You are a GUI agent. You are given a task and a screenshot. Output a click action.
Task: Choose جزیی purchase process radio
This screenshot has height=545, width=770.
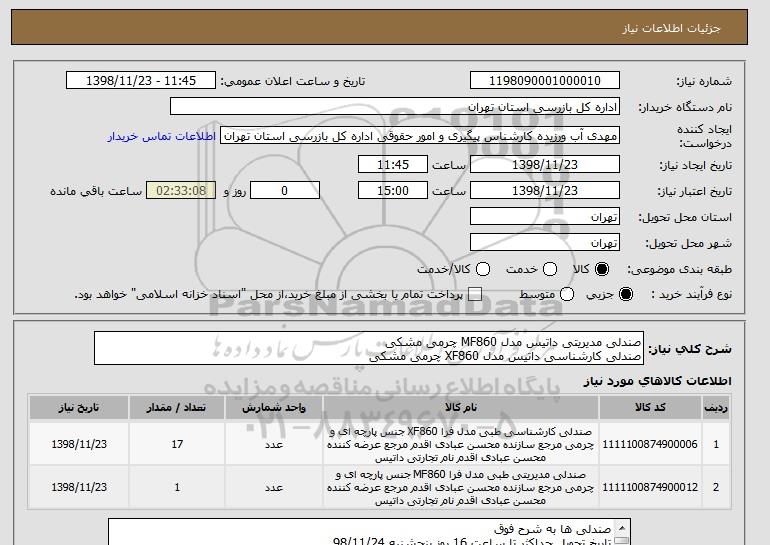click(x=626, y=295)
